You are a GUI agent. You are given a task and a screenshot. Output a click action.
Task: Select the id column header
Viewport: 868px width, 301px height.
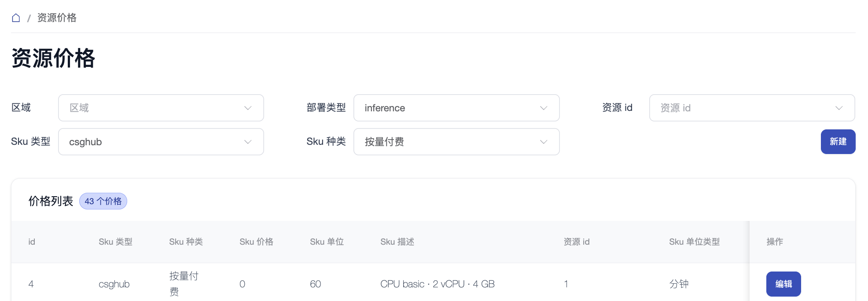(31, 242)
